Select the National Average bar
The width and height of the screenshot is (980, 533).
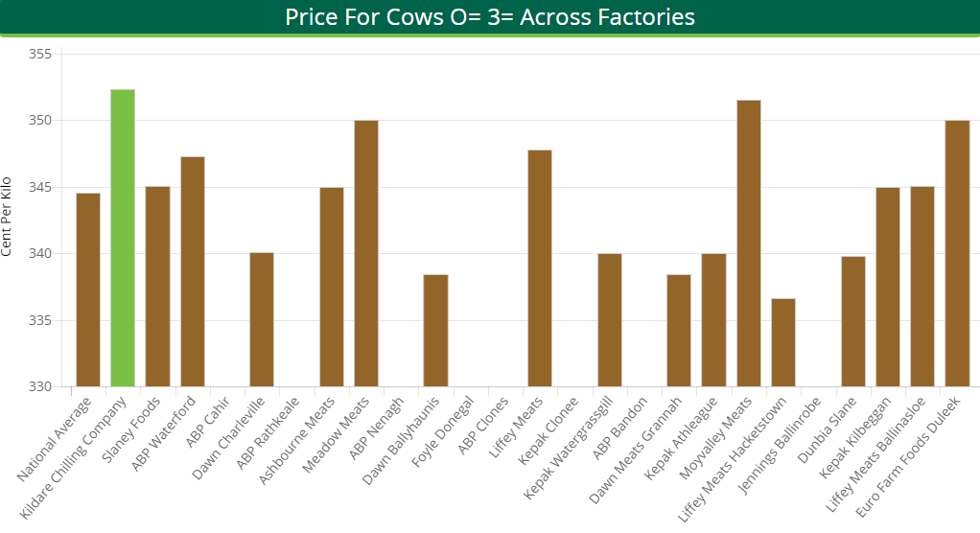(88, 290)
